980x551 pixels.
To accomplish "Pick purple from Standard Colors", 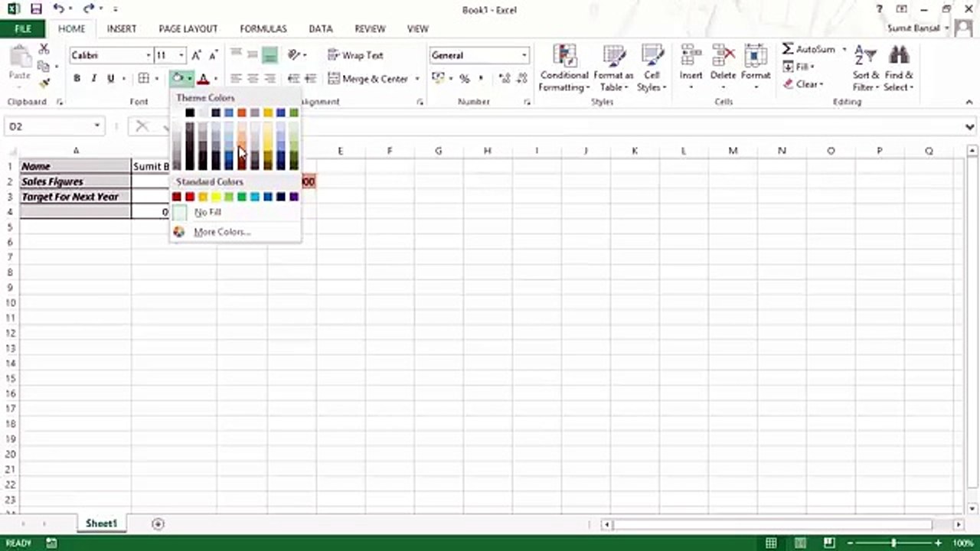I will coord(294,197).
